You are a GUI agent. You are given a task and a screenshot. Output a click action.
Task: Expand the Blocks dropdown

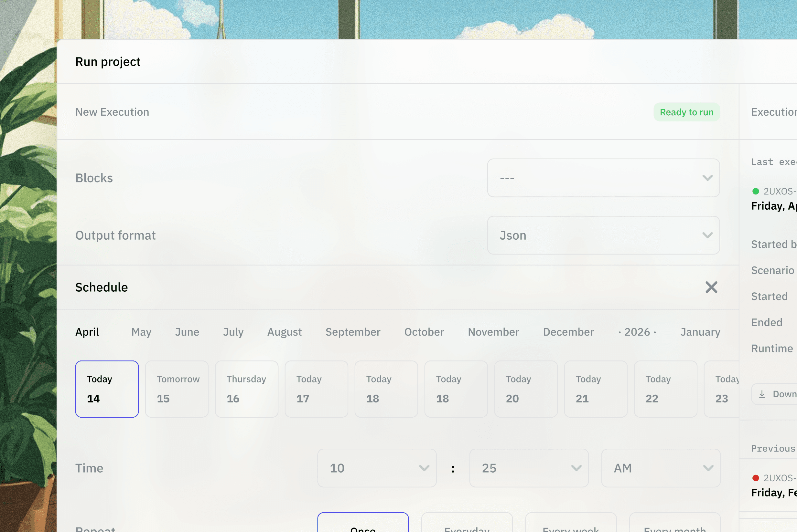(x=603, y=178)
